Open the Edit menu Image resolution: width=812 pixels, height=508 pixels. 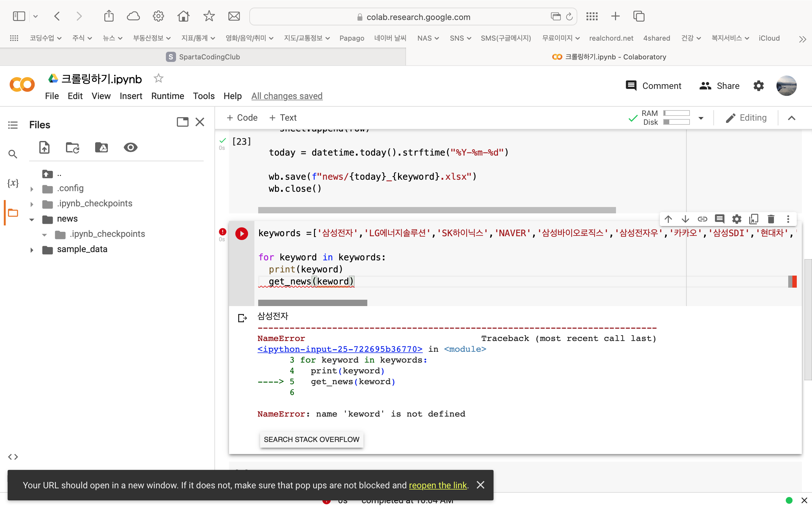(75, 96)
